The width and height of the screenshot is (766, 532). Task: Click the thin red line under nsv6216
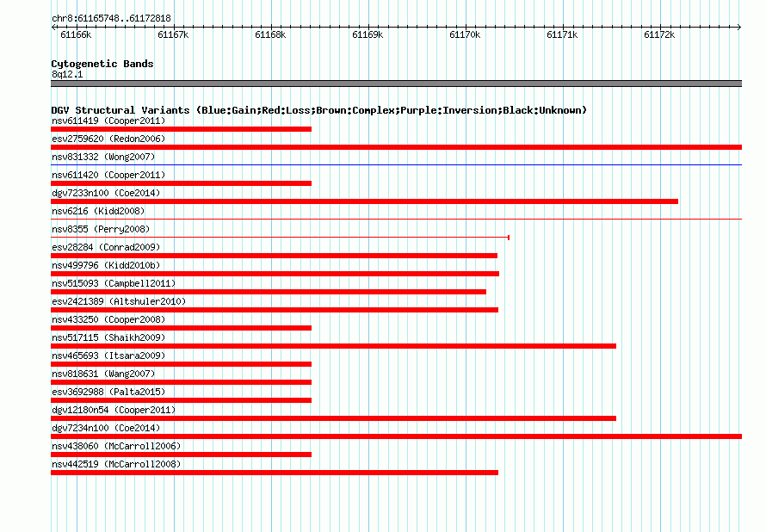396,220
